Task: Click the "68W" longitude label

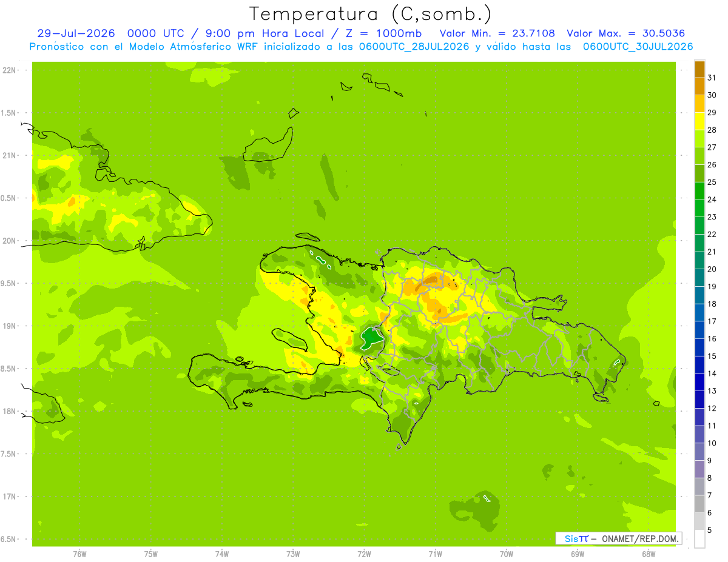Action: 649,554
